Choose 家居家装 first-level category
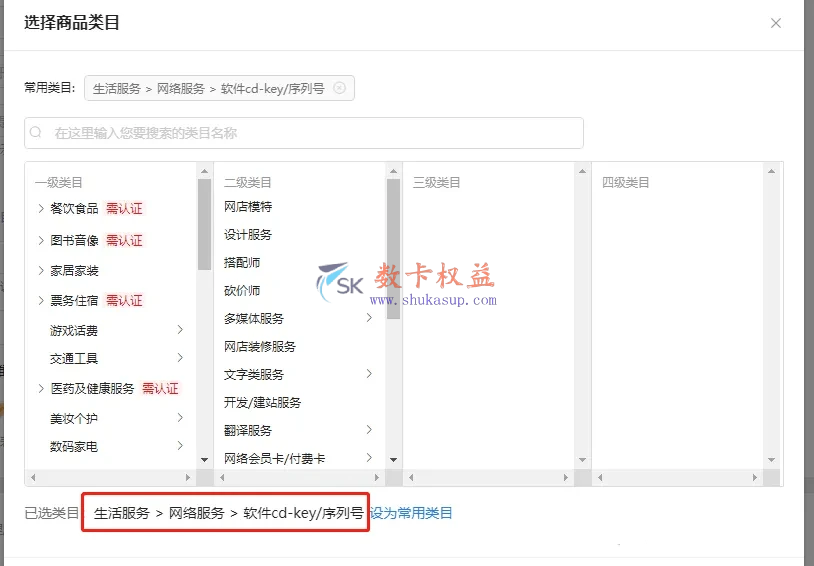The width and height of the screenshot is (814, 566). [74, 271]
